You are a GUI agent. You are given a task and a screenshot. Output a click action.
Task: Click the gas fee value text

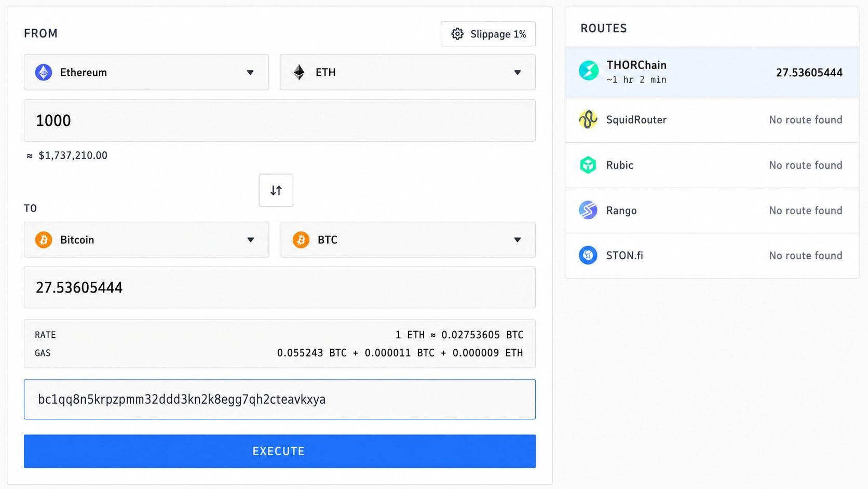click(x=400, y=353)
